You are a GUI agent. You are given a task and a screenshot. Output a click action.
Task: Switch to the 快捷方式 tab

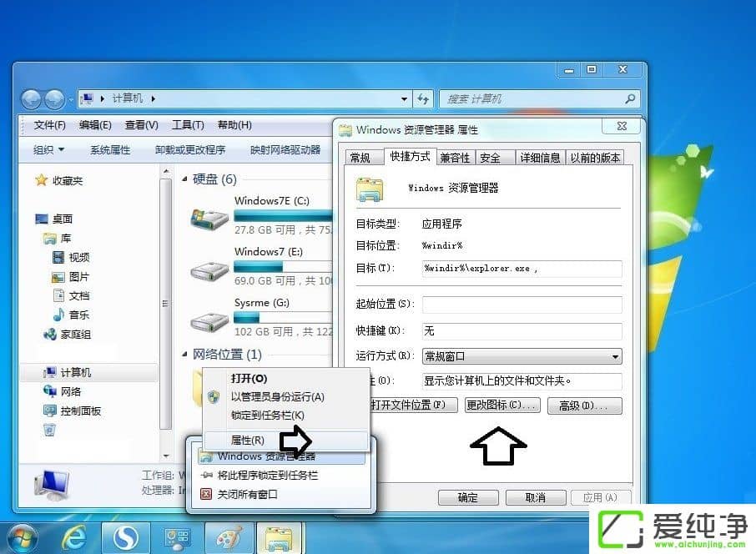point(411,156)
